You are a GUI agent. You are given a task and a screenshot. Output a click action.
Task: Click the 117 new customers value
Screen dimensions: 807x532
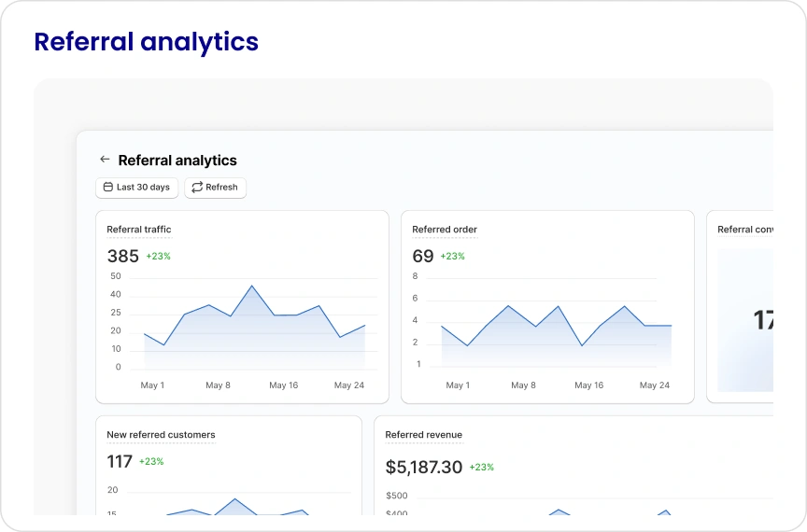[120, 461]
